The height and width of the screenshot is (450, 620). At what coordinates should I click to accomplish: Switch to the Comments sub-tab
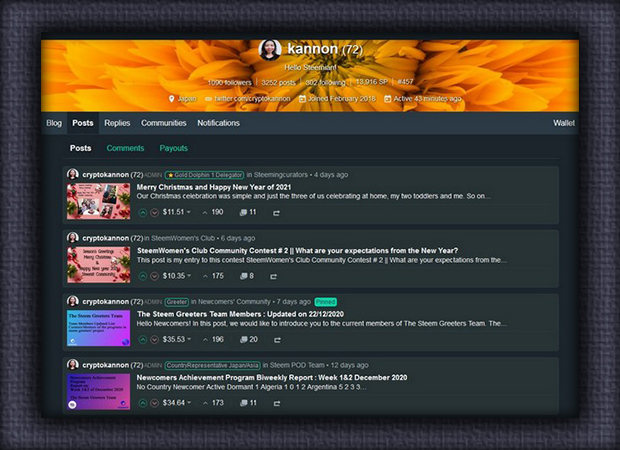125,148
